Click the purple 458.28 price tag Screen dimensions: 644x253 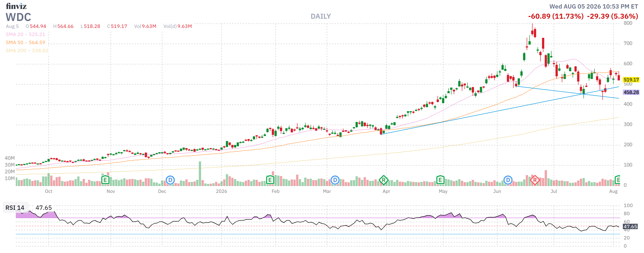click(x=631, y=92)
